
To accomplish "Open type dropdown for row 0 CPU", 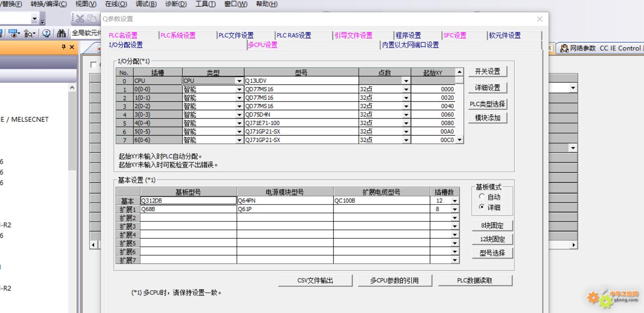I will coord(240,81).
